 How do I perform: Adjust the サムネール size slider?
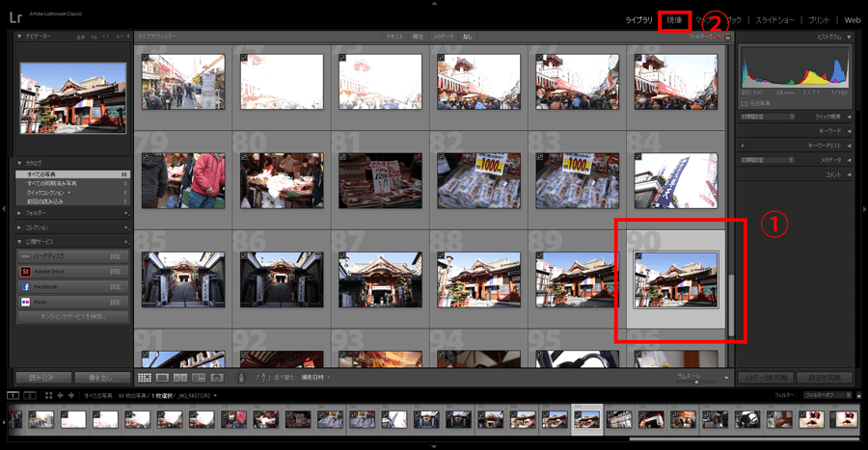point(696,382)
